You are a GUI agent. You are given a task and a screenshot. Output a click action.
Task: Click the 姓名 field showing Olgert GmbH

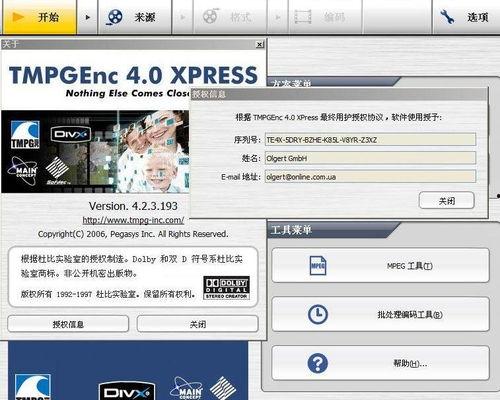pyautogui.click(x=370, y=158)
